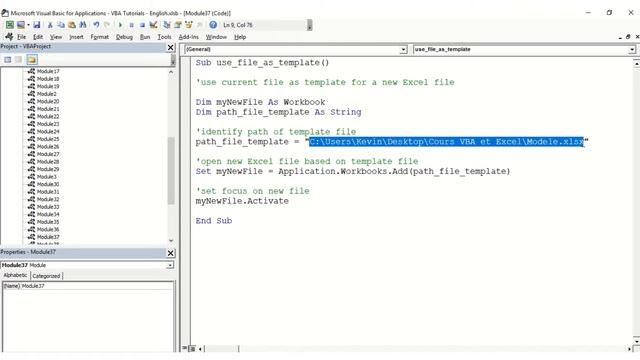
Task: Select Module34 in project tree
Action: click(43, 214)
